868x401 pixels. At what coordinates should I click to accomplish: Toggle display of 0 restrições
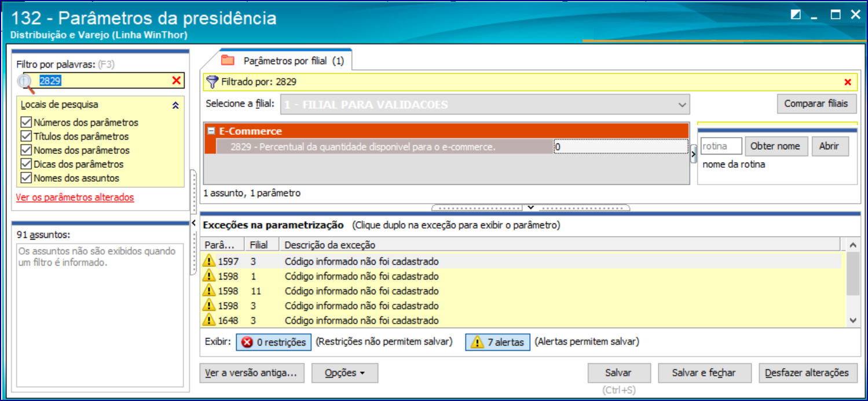[273, 342]
